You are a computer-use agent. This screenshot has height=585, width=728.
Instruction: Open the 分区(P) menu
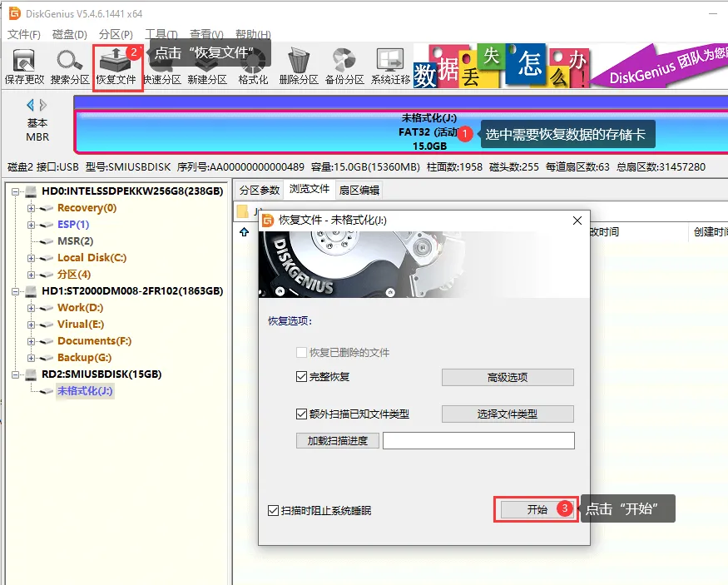tap(116, 34)
